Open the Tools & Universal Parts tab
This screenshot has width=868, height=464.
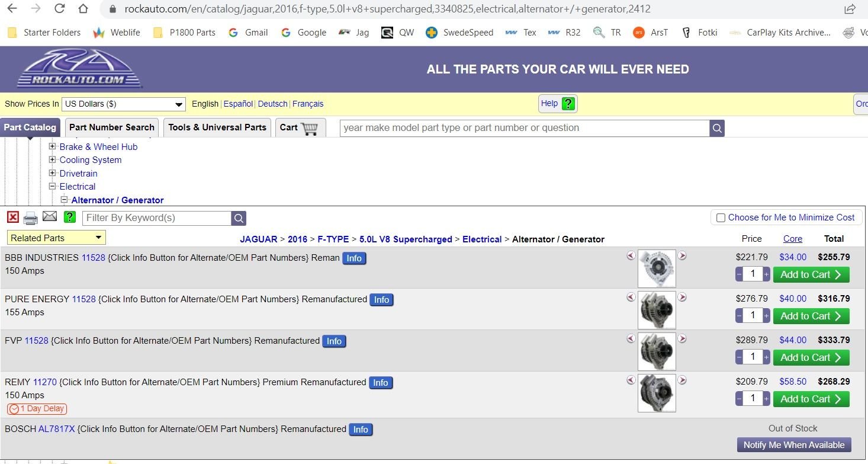[217, 127]
